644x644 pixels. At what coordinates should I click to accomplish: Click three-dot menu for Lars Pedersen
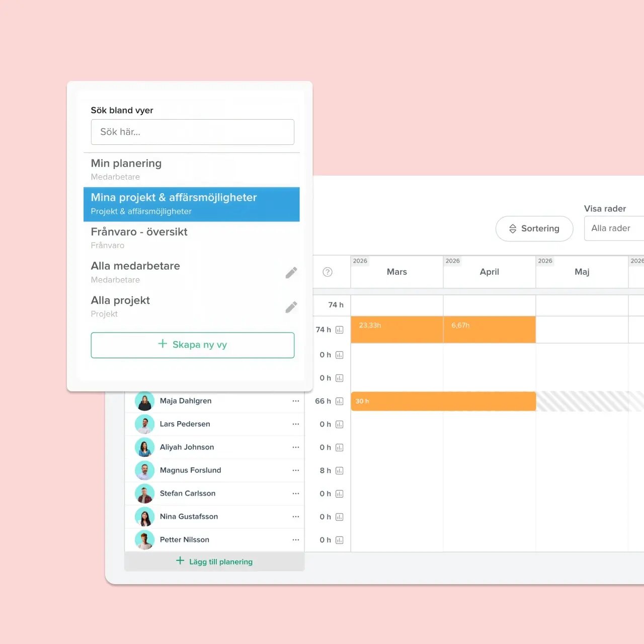click(x=295, y=424)
